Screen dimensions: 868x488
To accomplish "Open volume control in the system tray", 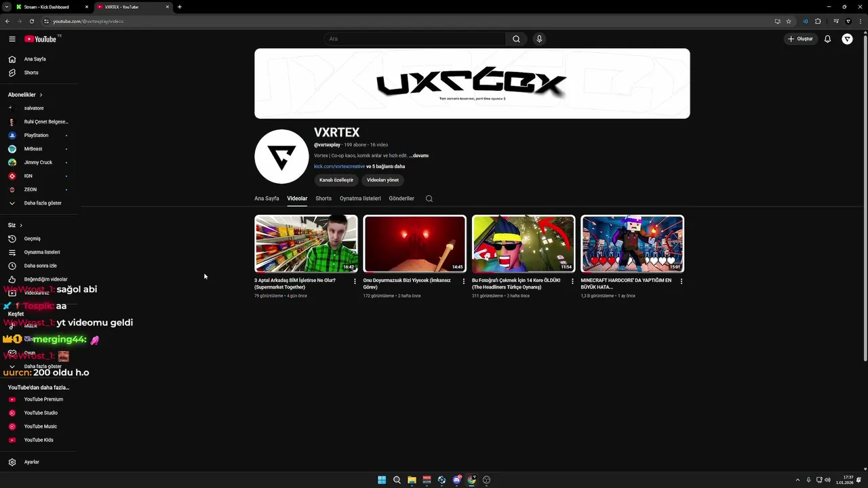I will (827, 480).
